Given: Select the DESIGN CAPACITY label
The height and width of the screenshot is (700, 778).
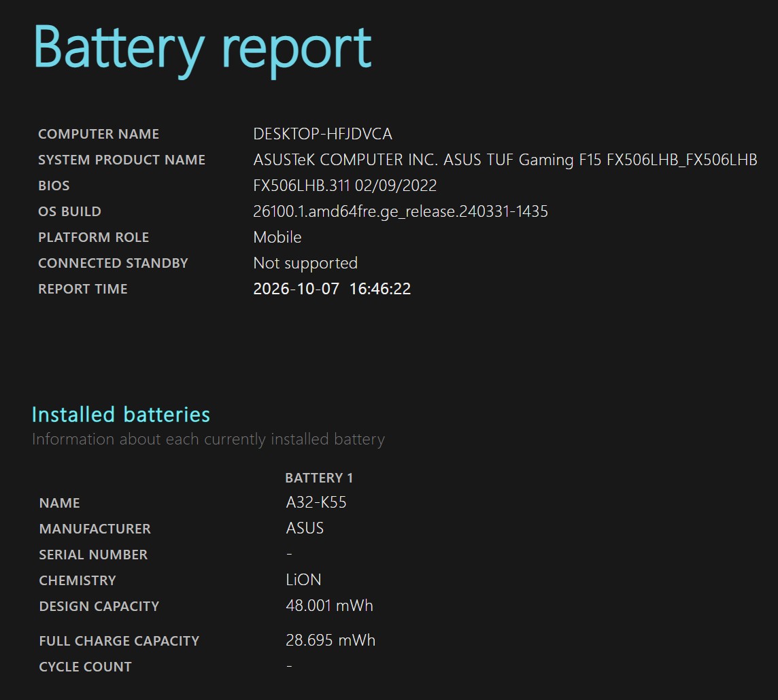Looking at the screenshot, I should coord(99,606).
